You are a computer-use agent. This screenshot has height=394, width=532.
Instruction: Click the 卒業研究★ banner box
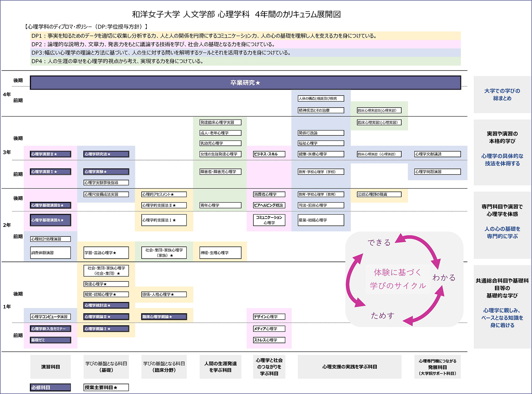pos(245,83)
